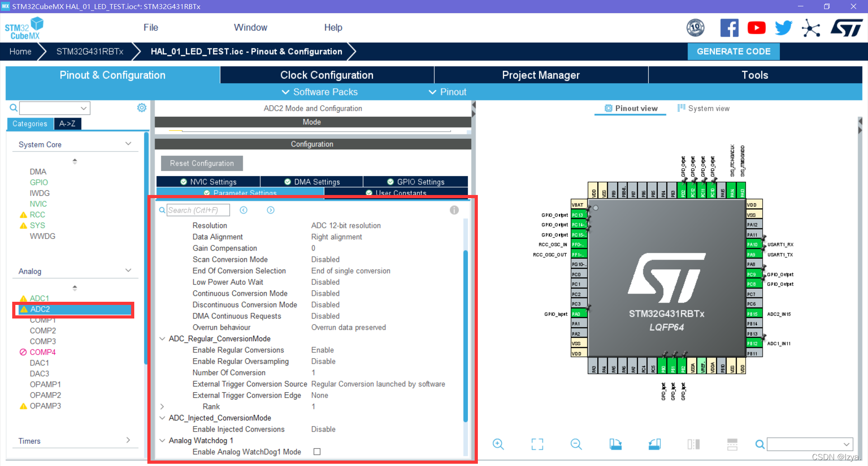Click the horizontal layout icon in pinout toolbar
Screen dimensions: 868x466
tap(732, 444)
